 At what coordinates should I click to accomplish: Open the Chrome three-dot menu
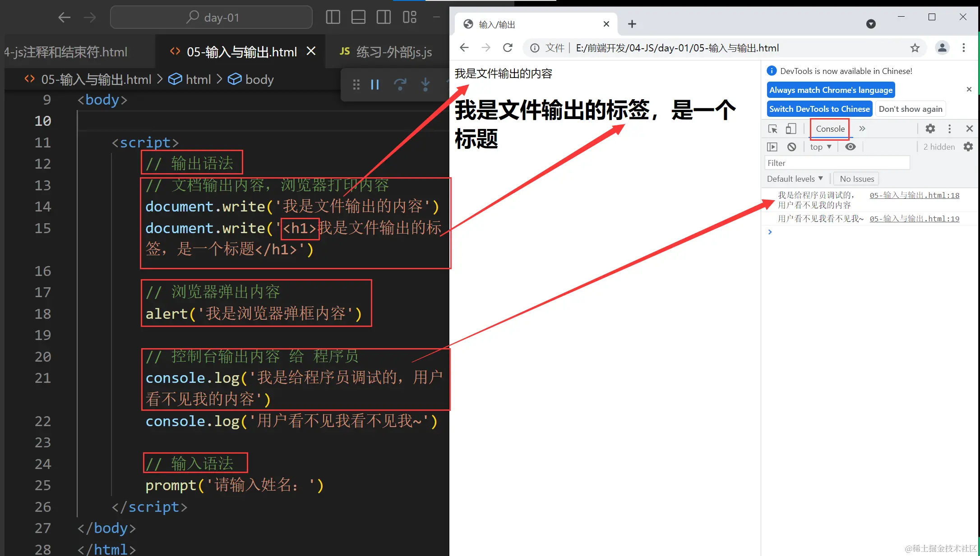click(x=964, y=48)
